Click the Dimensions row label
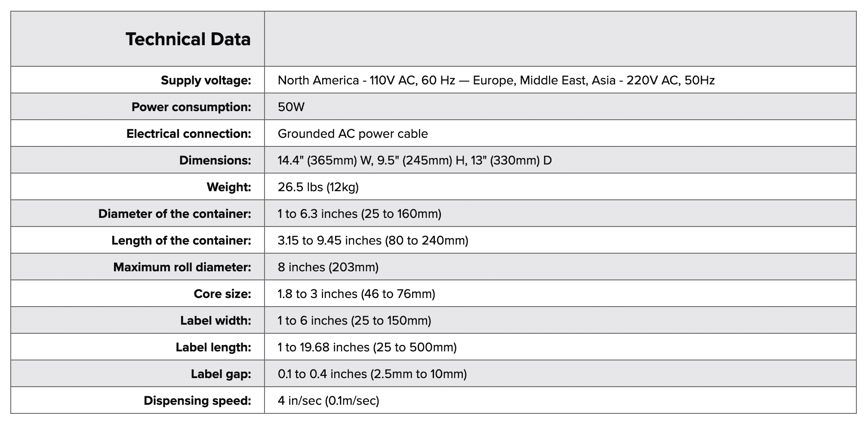Image resolution: width=868 pixels, height=422 pixels. (x=215, y=161)
